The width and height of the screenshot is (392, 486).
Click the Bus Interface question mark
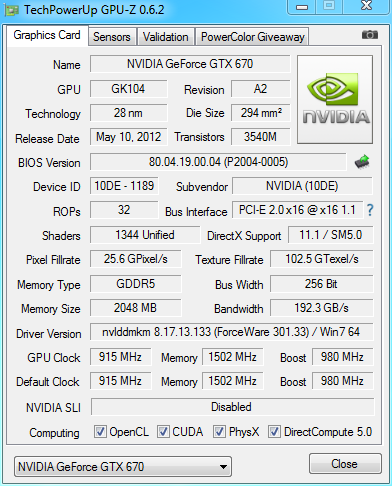(x=370, y=210)
